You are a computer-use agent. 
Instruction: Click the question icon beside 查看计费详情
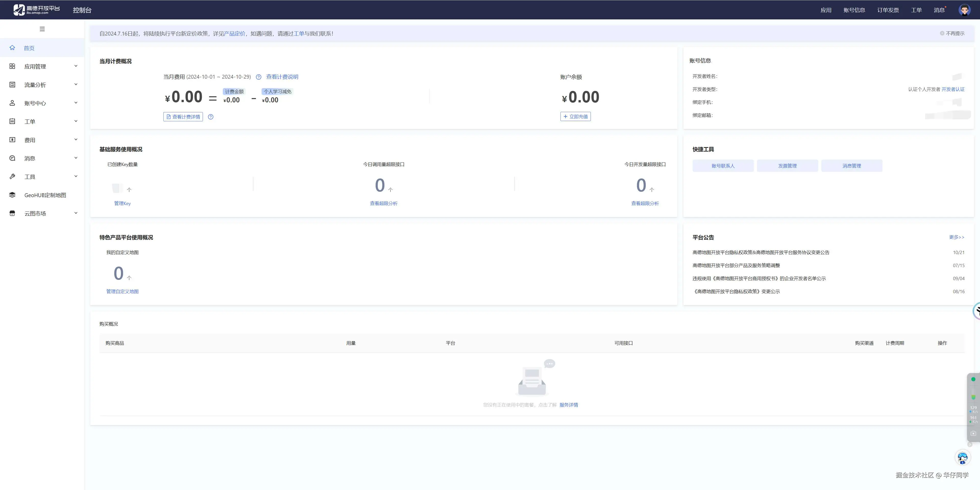(x=210, y=117)
